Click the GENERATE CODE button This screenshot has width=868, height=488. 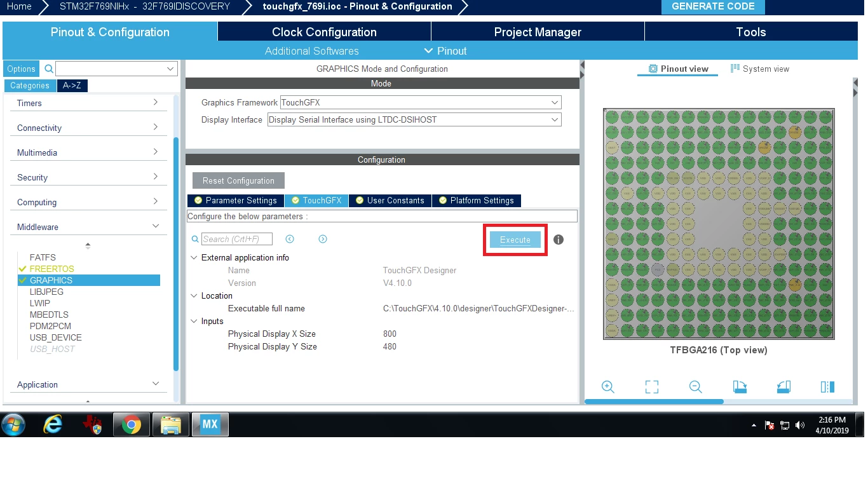coord(713,6)
